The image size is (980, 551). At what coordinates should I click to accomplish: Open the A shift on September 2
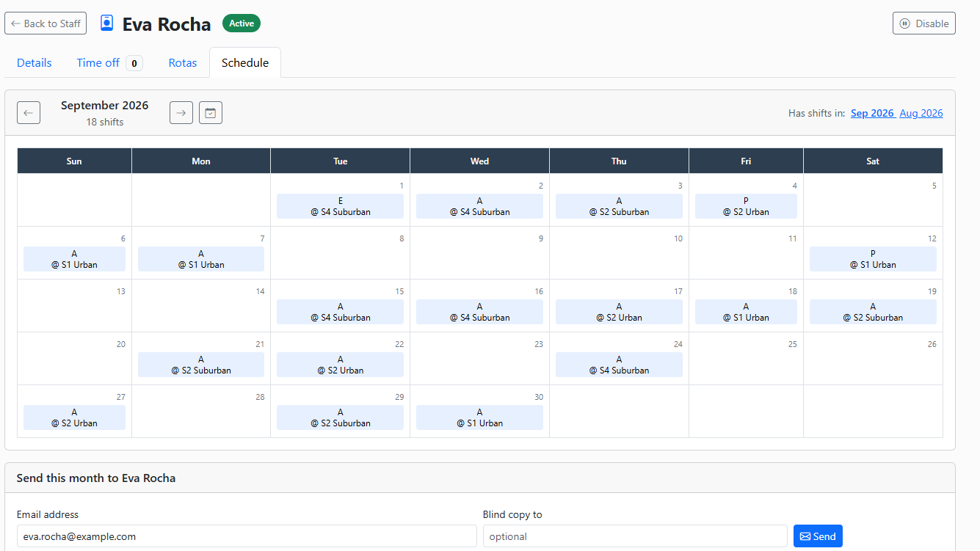tap(480, 206)
